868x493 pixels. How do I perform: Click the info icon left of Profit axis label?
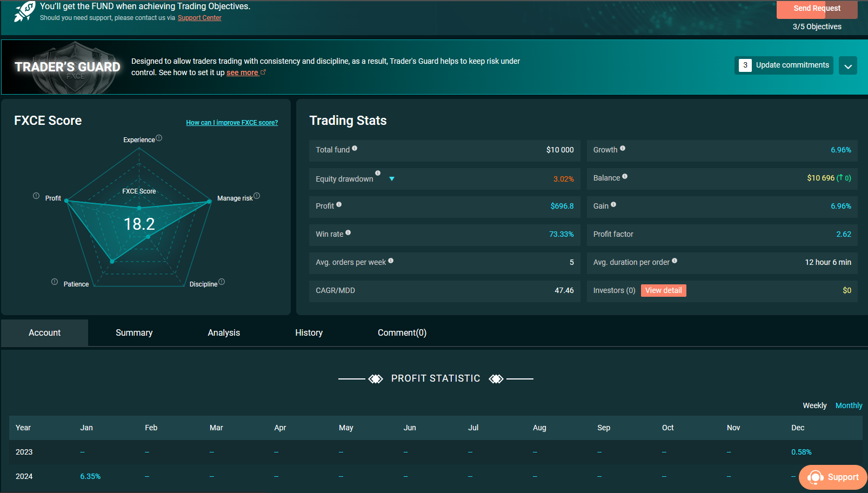36,196
